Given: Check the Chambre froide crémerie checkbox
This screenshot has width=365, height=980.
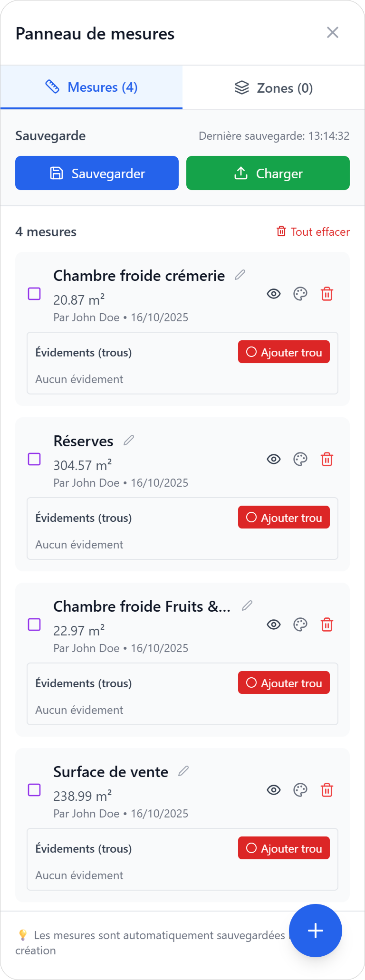Looking at the screenshot, I should pos(34,294).
